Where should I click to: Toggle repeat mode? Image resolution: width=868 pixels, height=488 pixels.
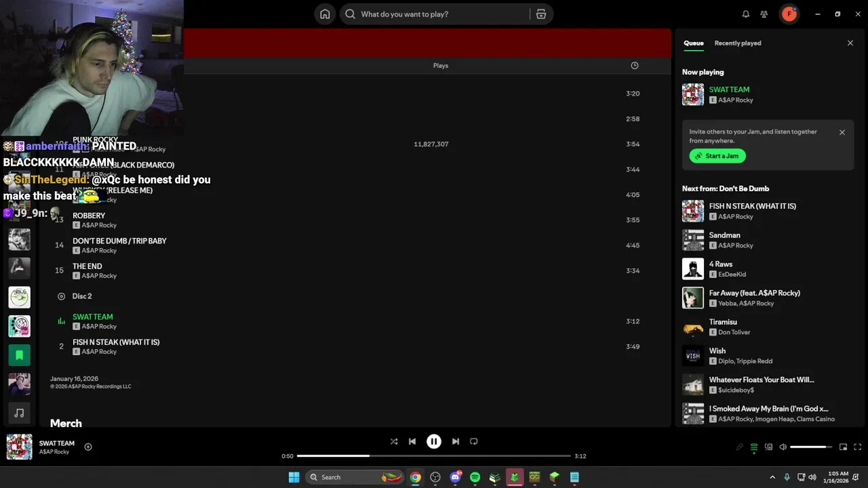coord(474,441)
